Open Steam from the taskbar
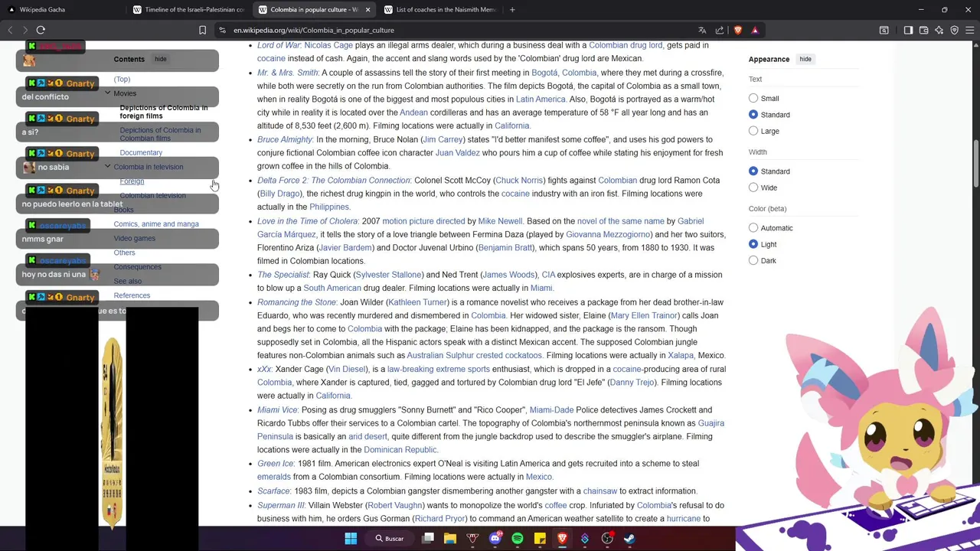980x551 pixels. point(629,539)
